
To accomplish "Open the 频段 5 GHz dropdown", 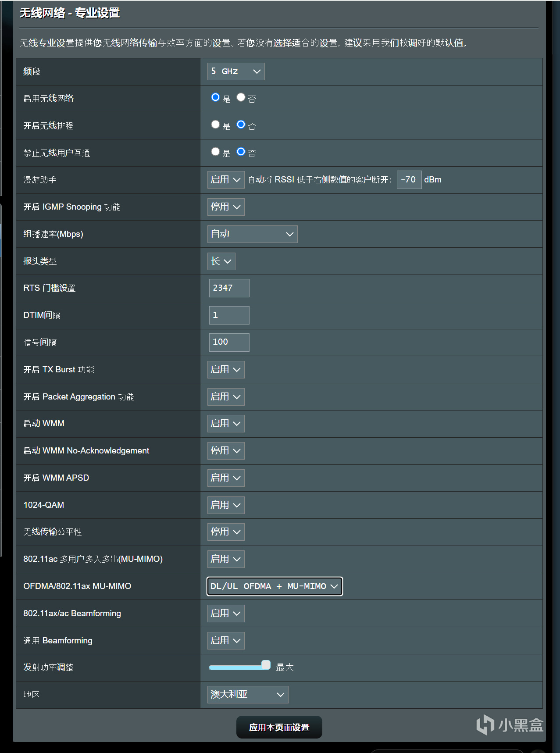I will tap(236, 71).
